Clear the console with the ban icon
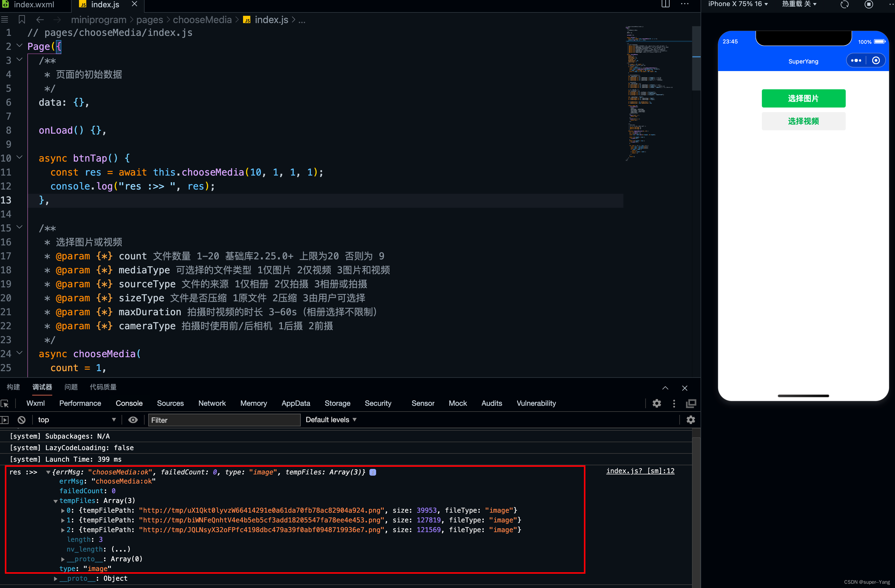895x588 pixels. [x=22, y=420]
